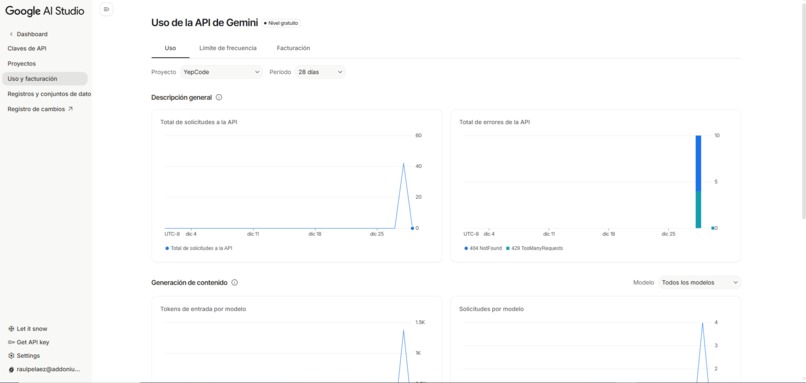Viewport: 806px width, 383px height.
Task: Open info icon next to Generación de contenido
Action: 235,282
